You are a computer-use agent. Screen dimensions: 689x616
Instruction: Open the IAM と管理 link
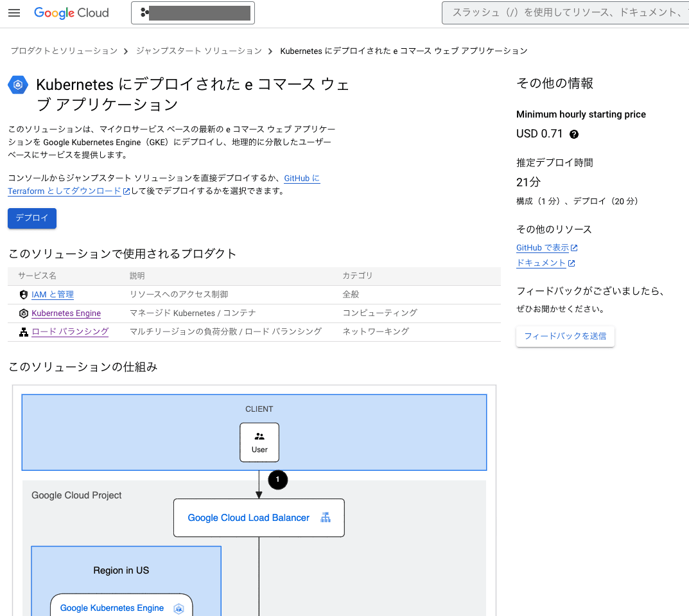53,295
